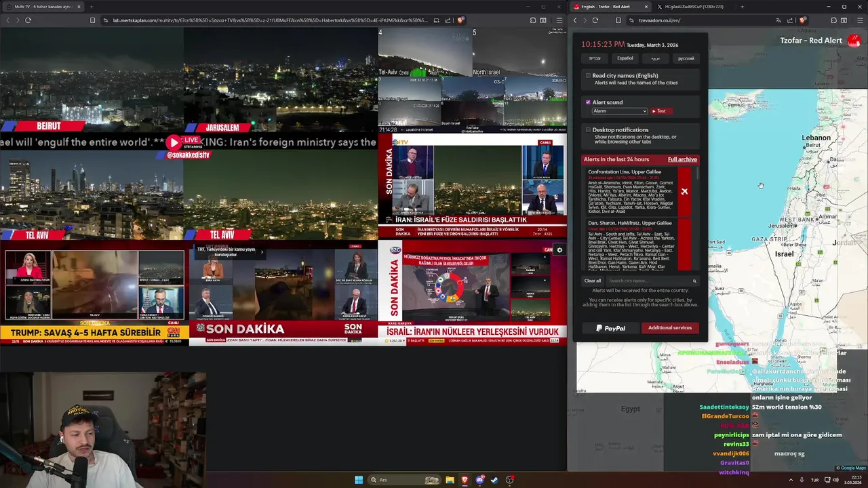Click the taskbar Ara search box
Screen dimensions: 868x488
point(405,480)
